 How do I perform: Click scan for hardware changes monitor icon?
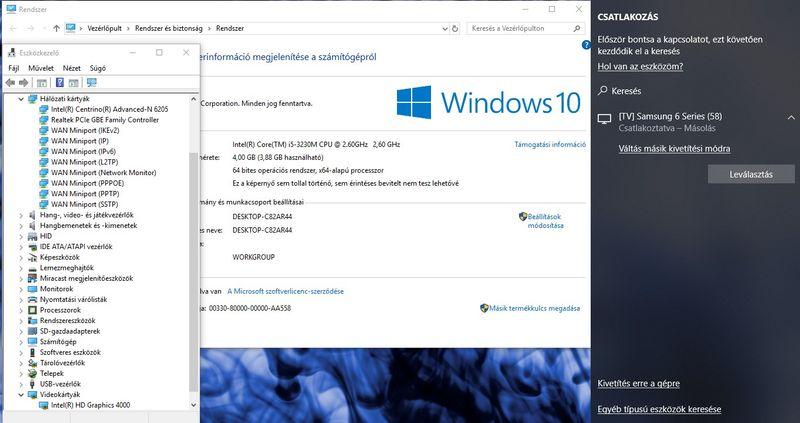pos(92,83)
